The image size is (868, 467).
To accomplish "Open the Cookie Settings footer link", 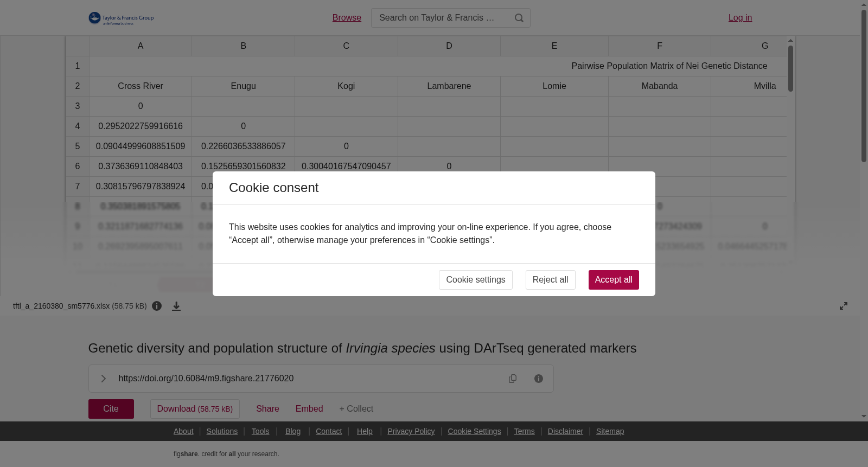I will click(474, 431).
